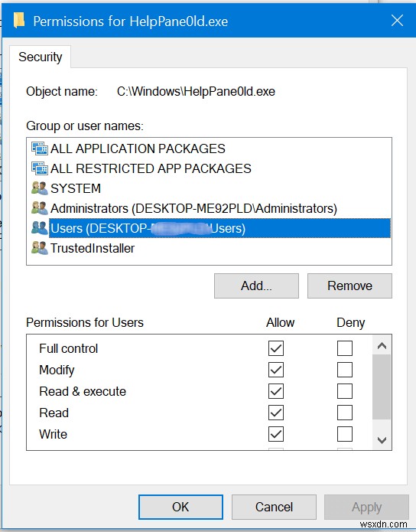Screen dimensions: 416x532
Task: Click the permissions list scrollbar thumb
Action: (x=382, y=387)
